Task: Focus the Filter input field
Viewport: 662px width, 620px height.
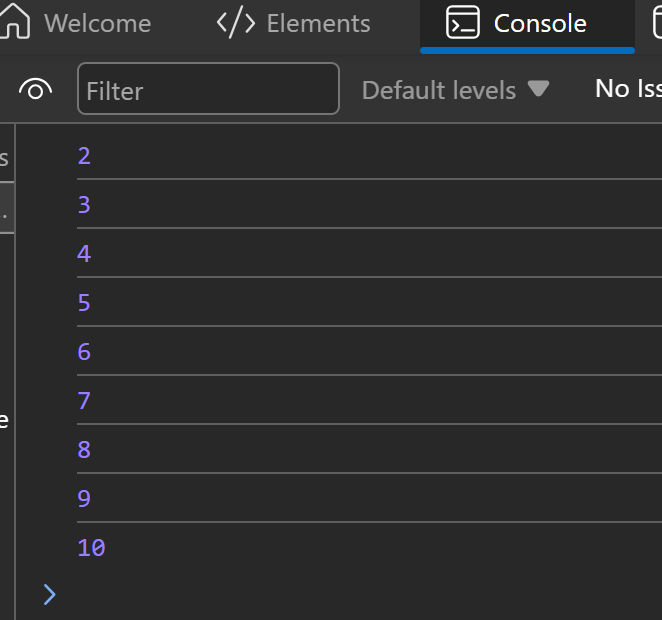Action: [208, 90]
